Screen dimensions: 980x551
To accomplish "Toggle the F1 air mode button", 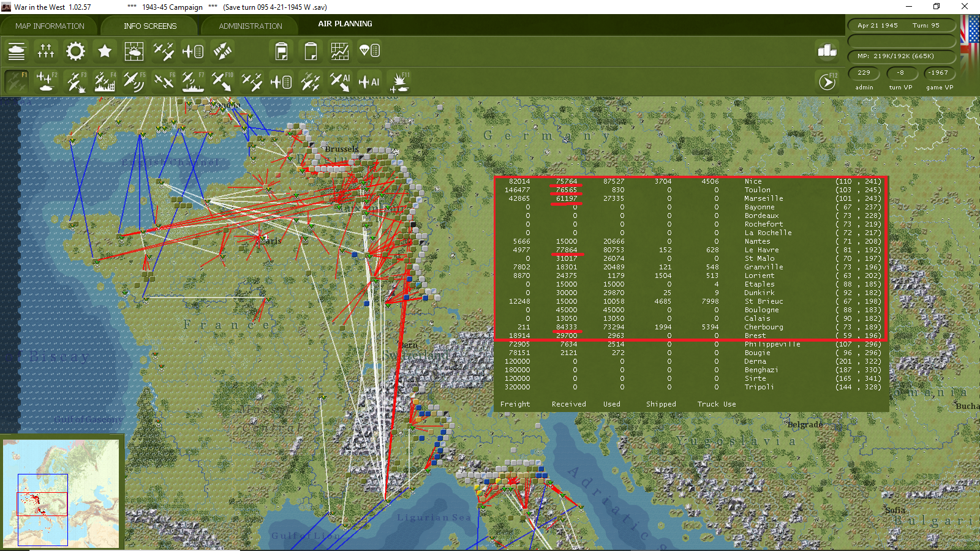I will click(x=17, y=81).
